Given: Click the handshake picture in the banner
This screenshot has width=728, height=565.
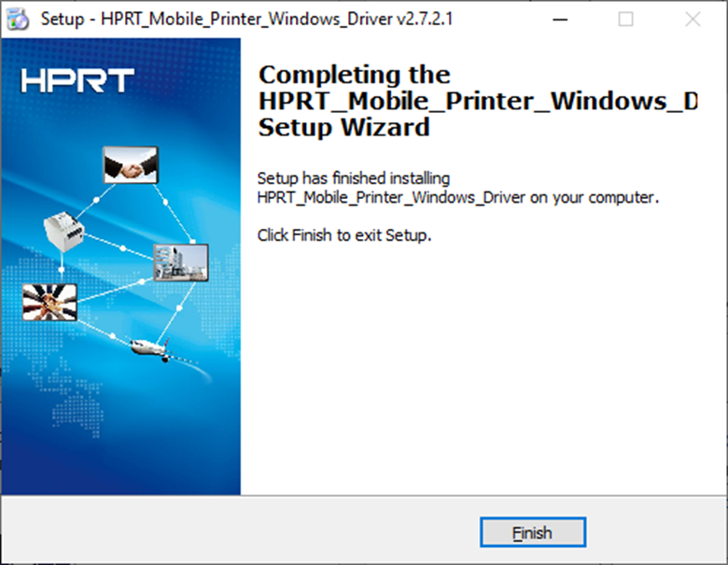Looking at the screenshot, I should tap(130, 165).
